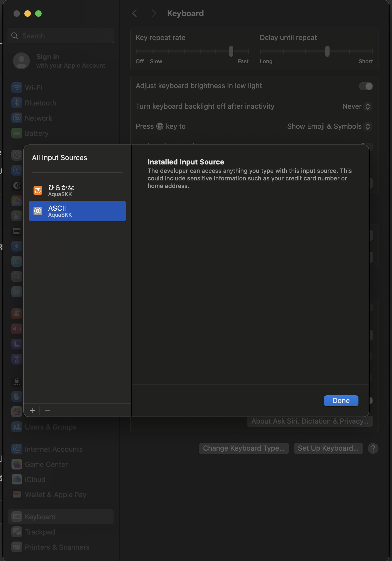The width and height of the screenshot is (392, 561).
Task: Click the 'Installed Input Source' heading
Action: pos(186,162)
